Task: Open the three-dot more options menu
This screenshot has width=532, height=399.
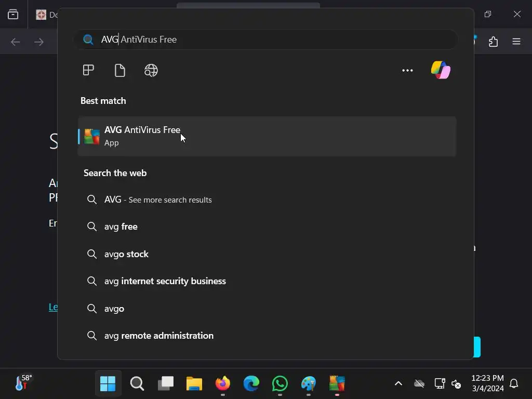Action: click(407, 70)
